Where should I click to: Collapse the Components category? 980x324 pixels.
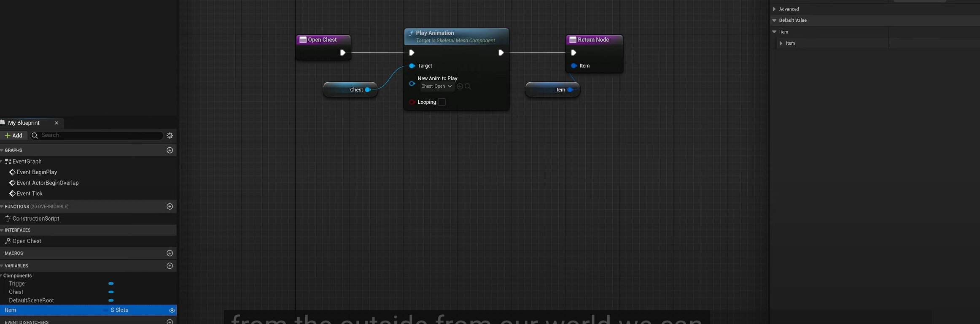pos(2,275)
